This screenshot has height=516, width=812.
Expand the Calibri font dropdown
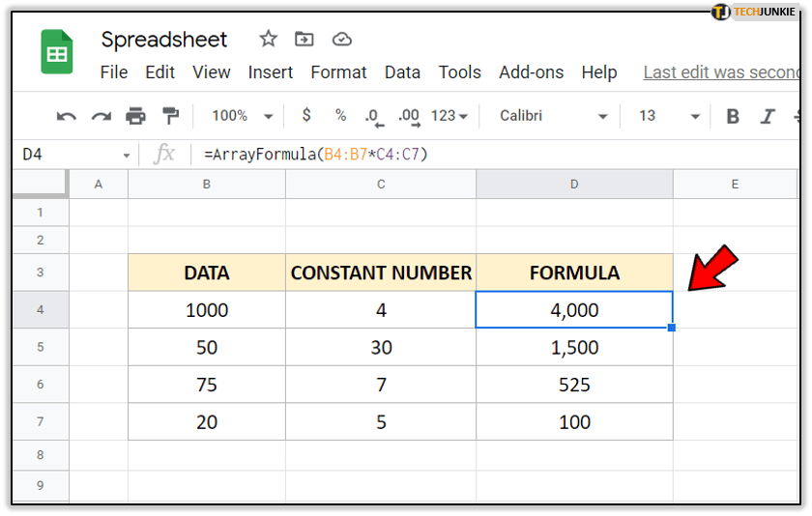click(553, 116)
